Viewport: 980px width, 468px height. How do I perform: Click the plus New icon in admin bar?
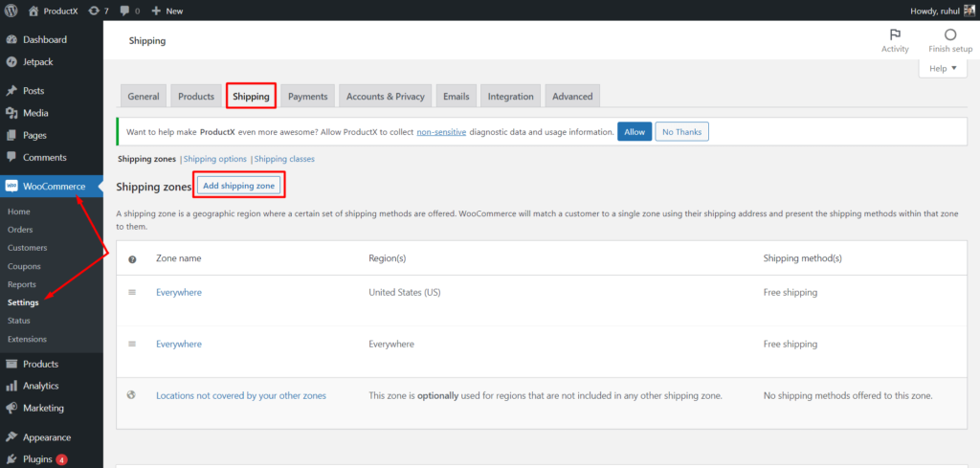[156, 11]
